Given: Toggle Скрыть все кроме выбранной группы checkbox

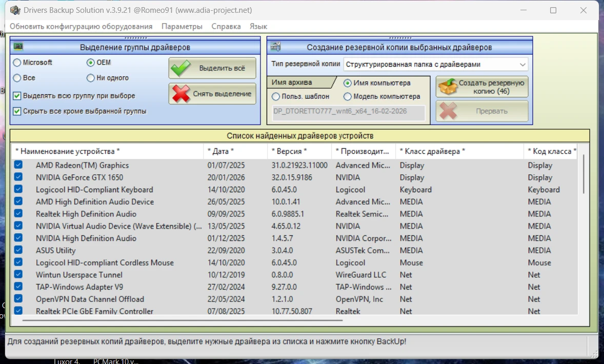Looking at the screenshot, I should [x=17, y=111].
